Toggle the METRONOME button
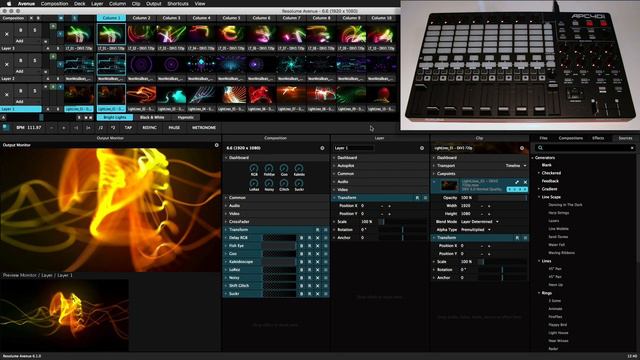640x360 pixels. pos(204,128)
